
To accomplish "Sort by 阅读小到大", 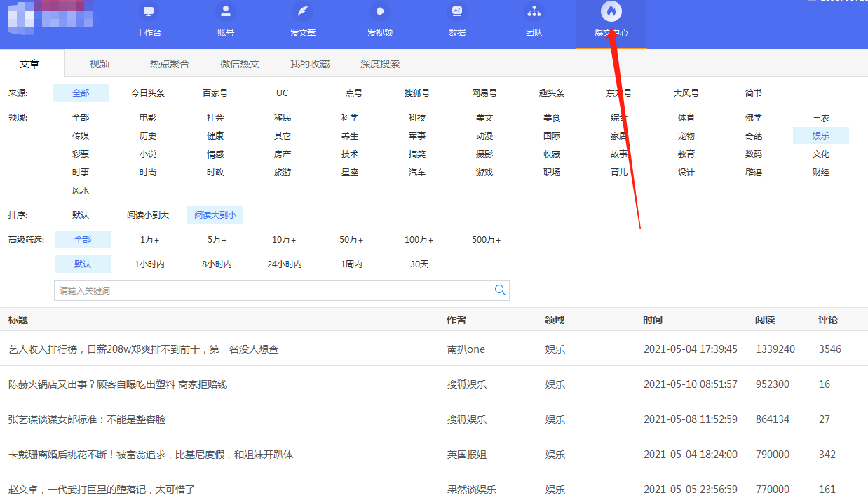I will (148, 215).
